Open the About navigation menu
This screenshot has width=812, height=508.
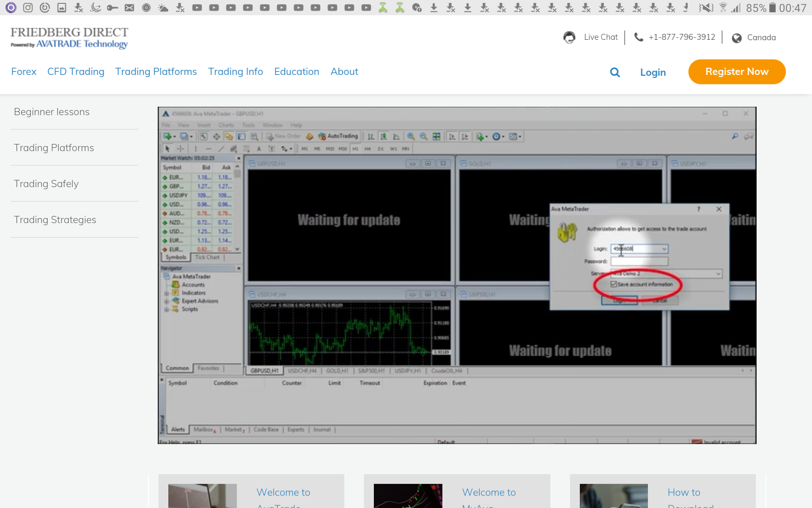click(x=344, y=72)
